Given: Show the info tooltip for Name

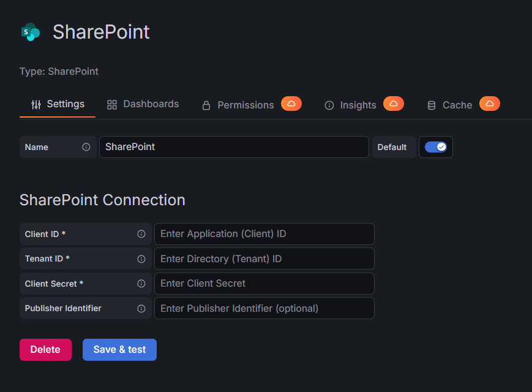Looking at the screenshot, I should click(86, 147).
